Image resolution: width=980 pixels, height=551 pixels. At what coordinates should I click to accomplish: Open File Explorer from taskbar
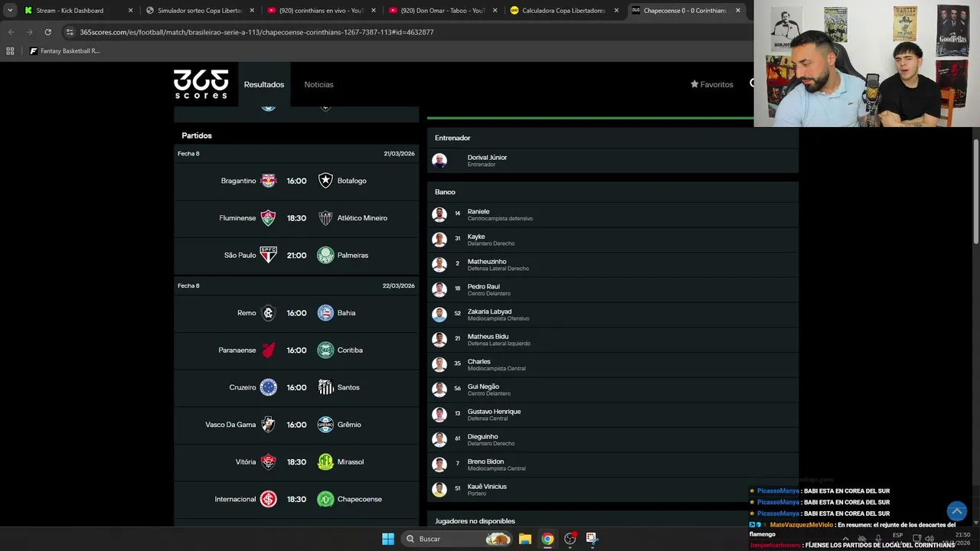pyautogui.click(x=524, y=539)
